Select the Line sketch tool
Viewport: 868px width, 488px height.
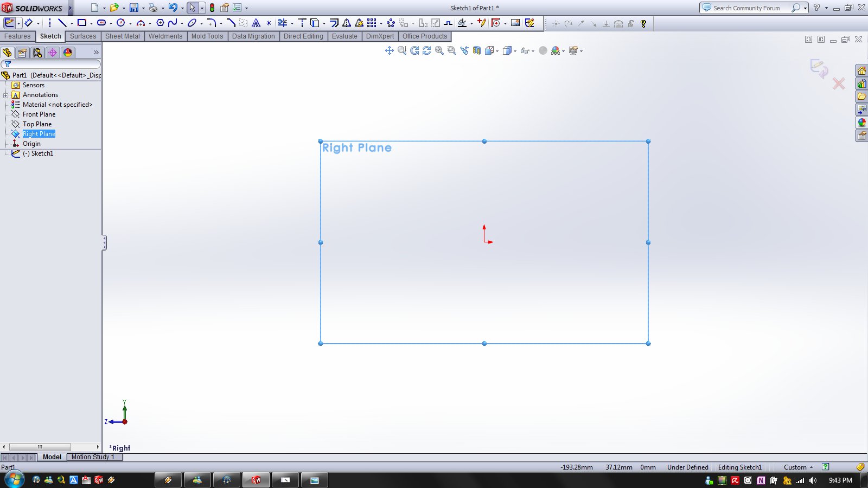(62, 23)
